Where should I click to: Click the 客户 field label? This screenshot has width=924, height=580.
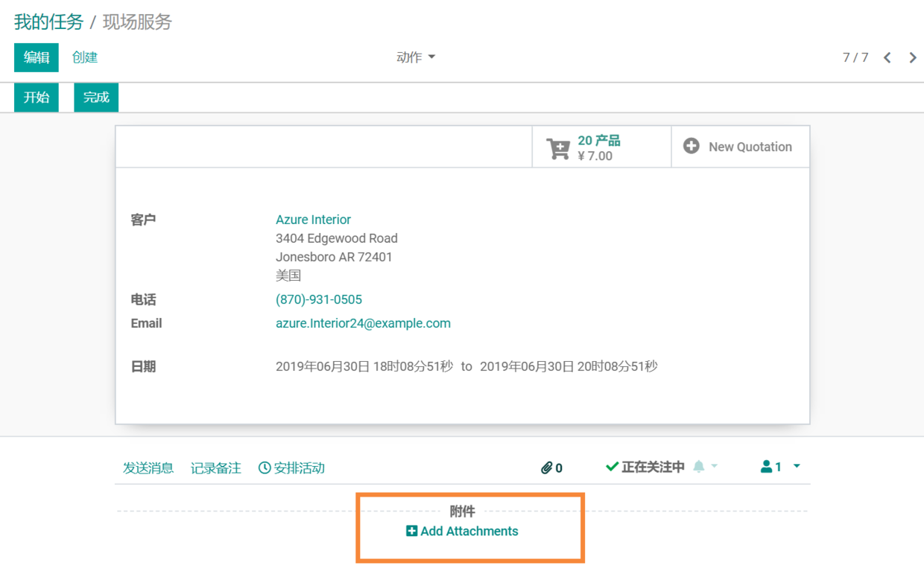(x=143, y=220)
